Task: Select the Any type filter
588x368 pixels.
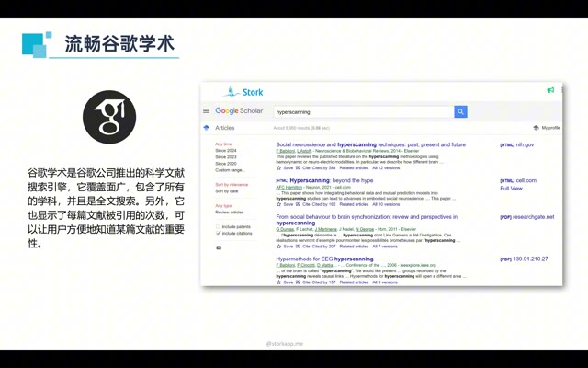Action: tap(223, 206)
